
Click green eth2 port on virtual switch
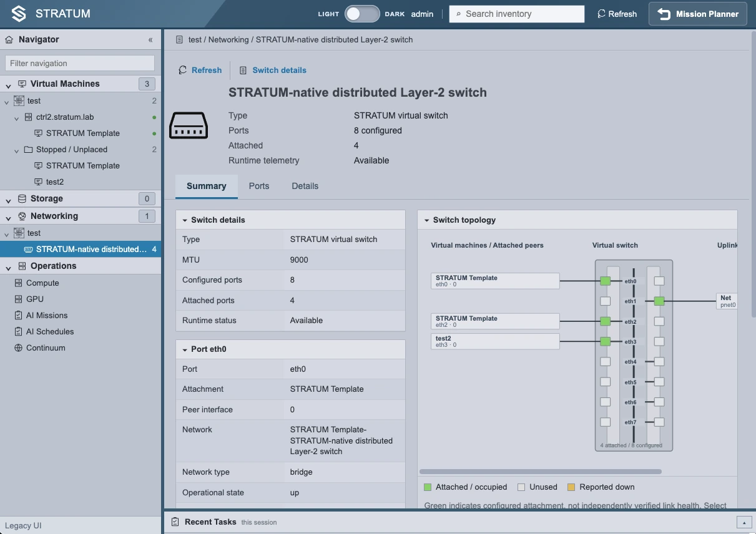tap(605, 321)
